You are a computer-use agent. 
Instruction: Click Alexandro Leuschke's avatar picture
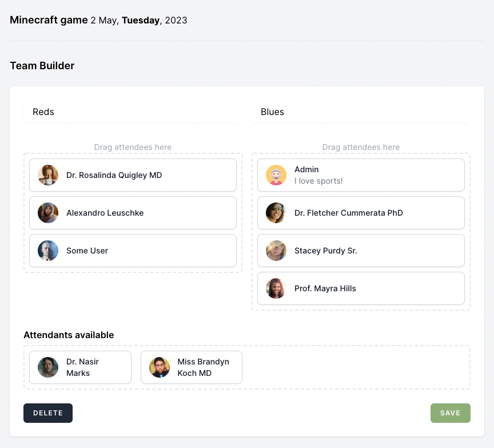click(x=48, y=213)
